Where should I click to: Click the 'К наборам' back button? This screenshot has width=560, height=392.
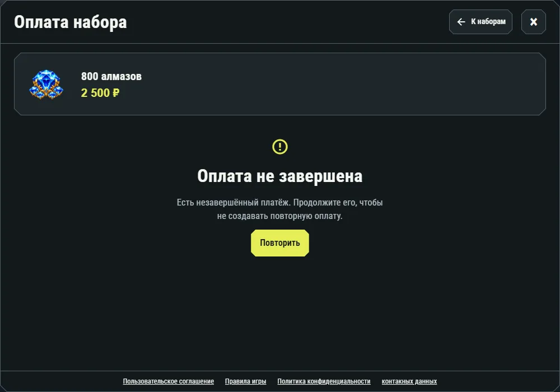coord(480,22)
